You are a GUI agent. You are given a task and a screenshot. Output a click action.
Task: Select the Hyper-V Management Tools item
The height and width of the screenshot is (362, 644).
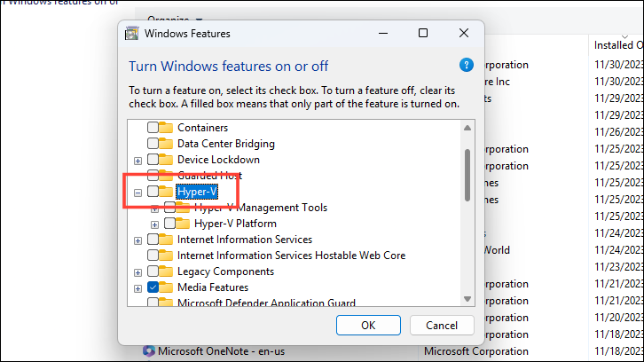click(261, 208)
